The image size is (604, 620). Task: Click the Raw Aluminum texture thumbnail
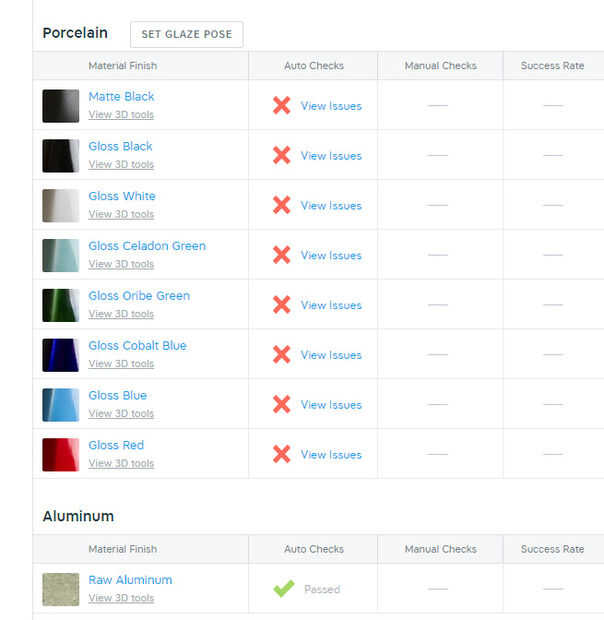[x=61, y=589]
